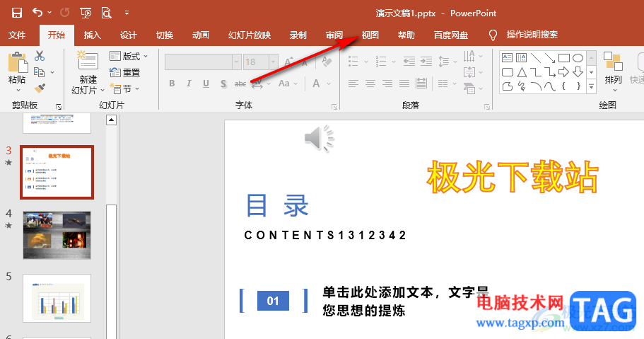Open the 版式 layout dropdown
The width and height of the screenshot is (644, 339).
(x=129, y=56)
